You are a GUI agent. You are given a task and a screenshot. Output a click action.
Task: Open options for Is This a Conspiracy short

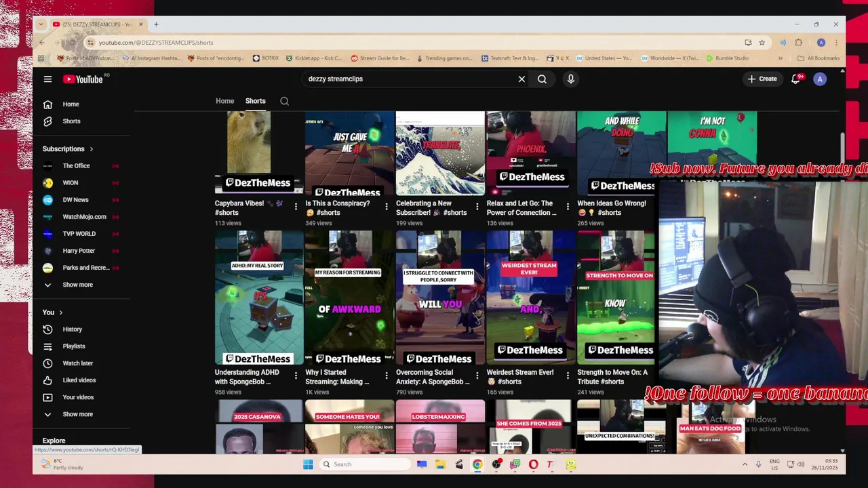pos(387,207)
